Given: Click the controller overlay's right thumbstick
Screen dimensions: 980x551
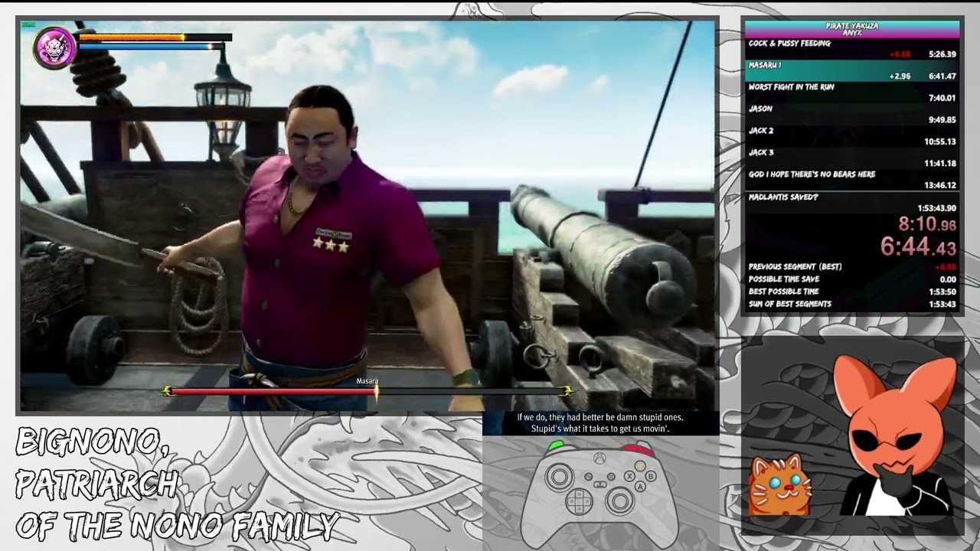Looking at the screenshot, I should (x=619, y=502).
